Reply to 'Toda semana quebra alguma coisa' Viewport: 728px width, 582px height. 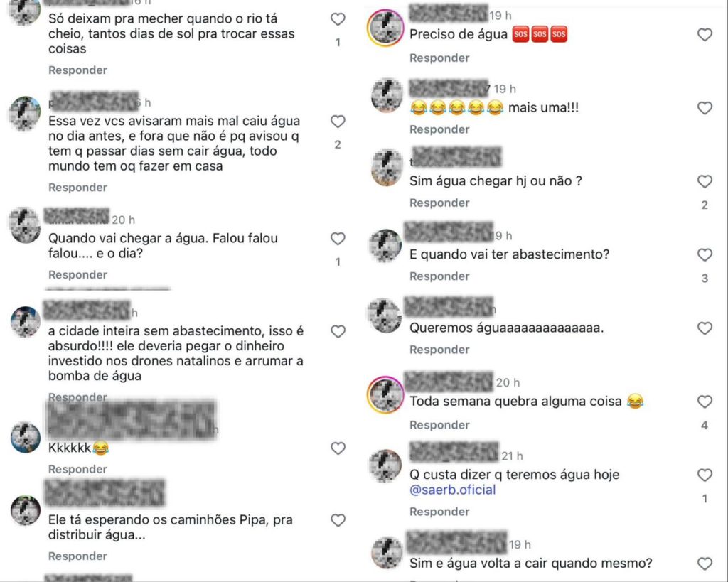tap(439, 425)
